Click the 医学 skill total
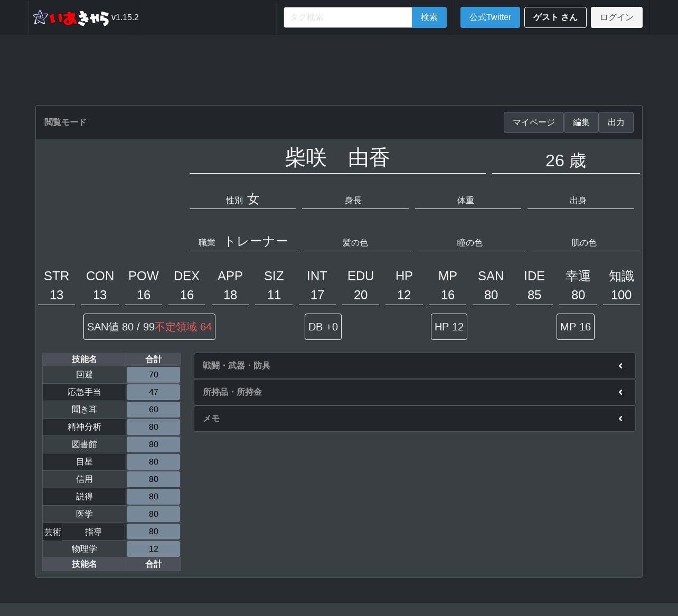Screen dimensions: 678x616 [x=154, y=514]
